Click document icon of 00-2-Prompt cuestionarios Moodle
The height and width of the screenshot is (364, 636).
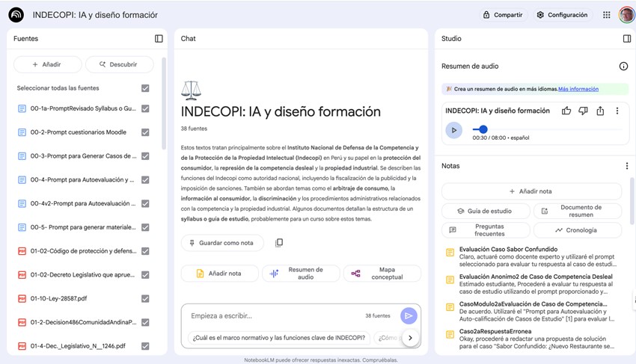point(22,132)
